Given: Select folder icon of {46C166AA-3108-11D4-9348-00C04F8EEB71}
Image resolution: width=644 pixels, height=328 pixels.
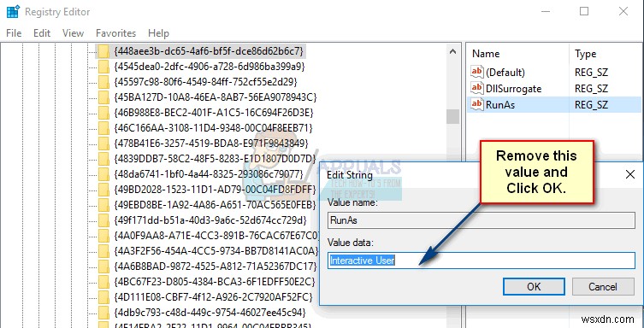Looking at the screenshot, I should click(103, 127).
